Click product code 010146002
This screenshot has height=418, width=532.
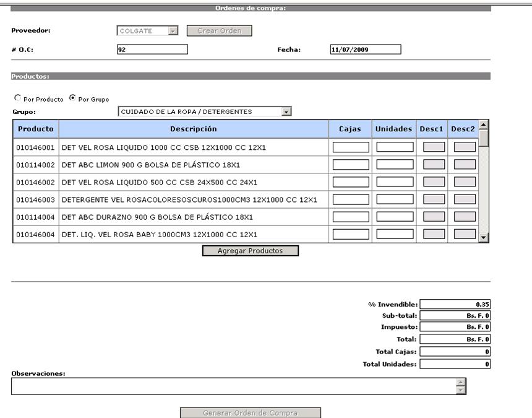[35, 182]
